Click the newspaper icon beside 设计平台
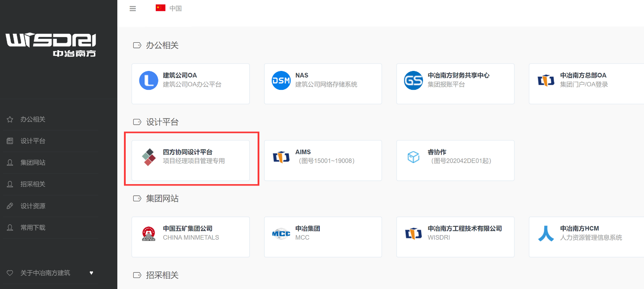This screenshot has width=644, height=289. click(x=10, y=141)
